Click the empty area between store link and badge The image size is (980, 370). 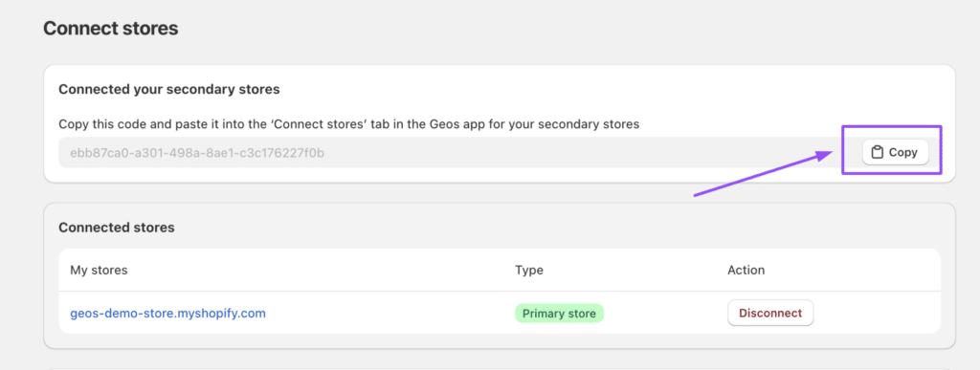[390, 313]
